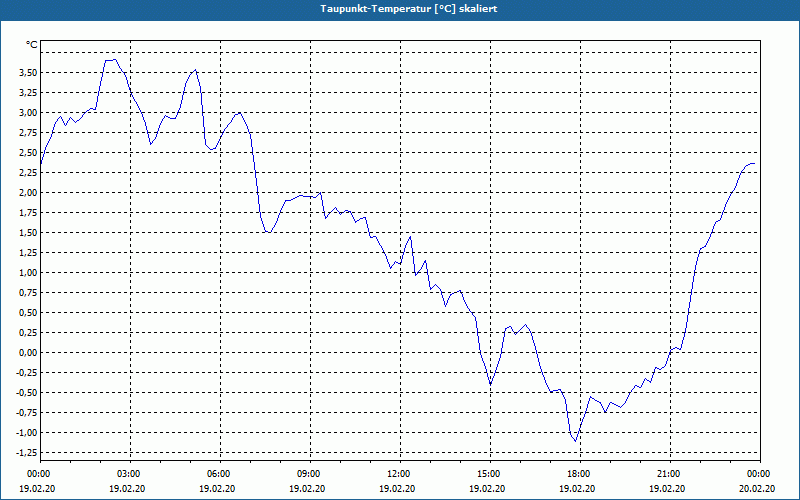Select the "06:00" x-axis time label
The width and height of the screenshot is (800, 500).
click(220, 474)
